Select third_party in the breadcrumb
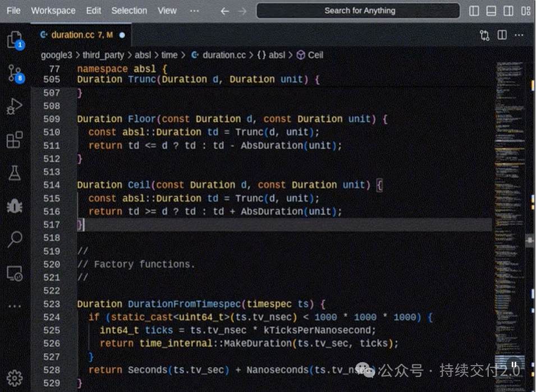The image size is (537, 392). coord(103,55)
